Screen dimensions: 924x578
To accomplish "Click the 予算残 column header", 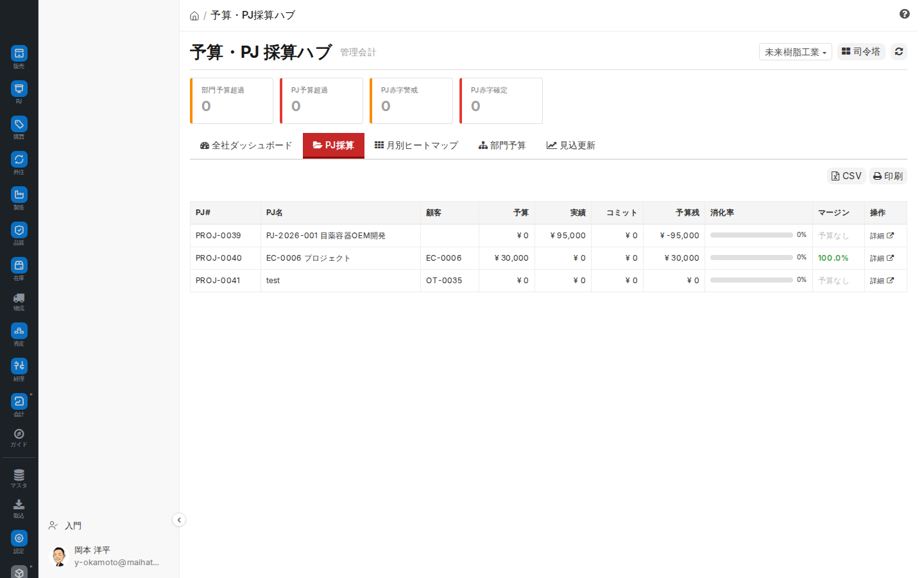I will click(674, 213).
